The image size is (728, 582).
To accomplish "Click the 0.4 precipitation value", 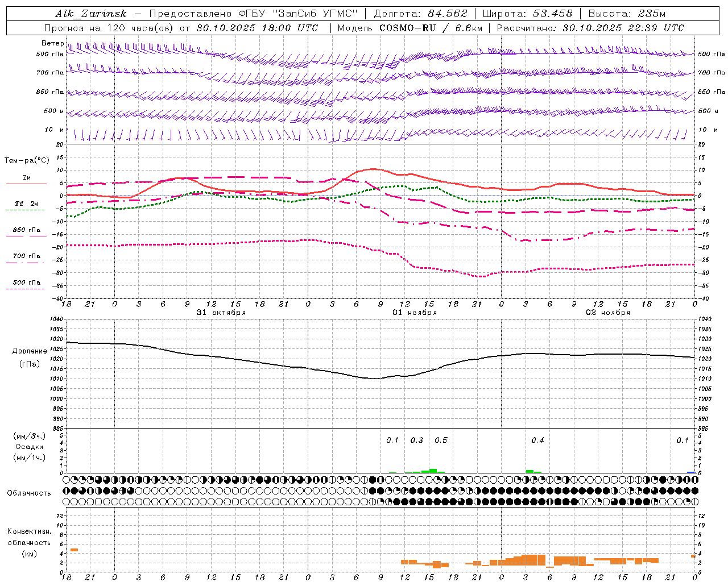I will [537, 440].
